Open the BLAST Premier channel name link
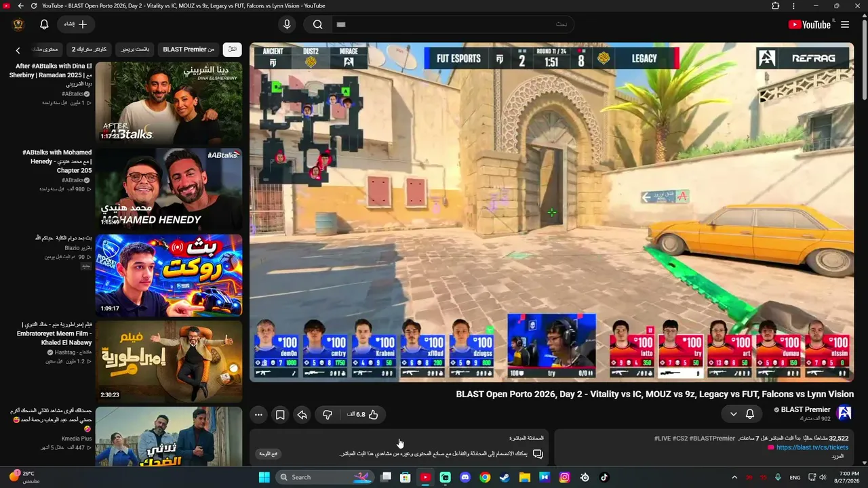Viewport: 868px width, 488px height. click(x=806, y=409)
